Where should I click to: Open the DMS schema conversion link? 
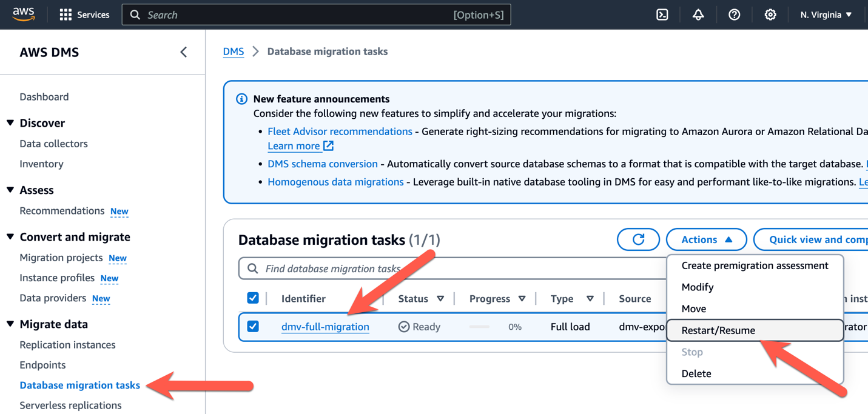tap(323, 164)
